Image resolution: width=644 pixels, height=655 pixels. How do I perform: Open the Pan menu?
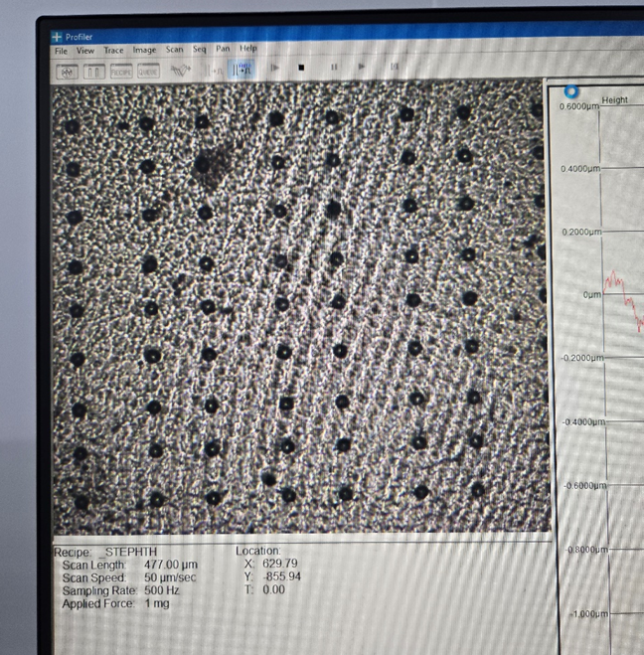coord(223,49)
